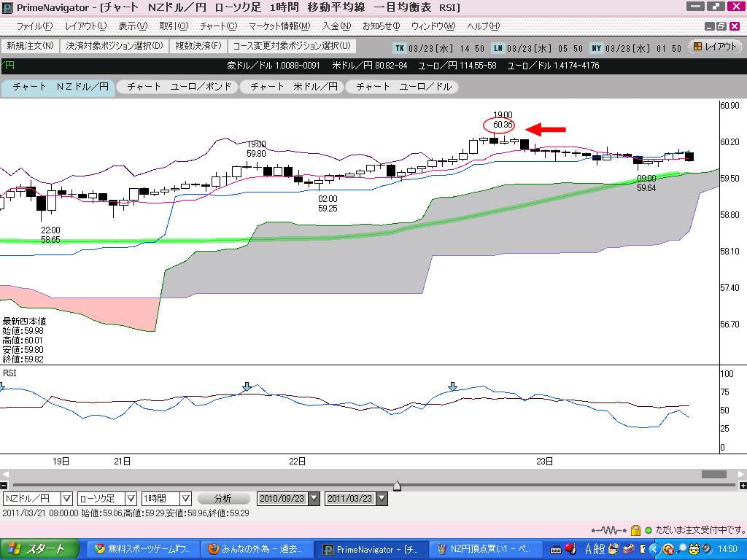Click the horizontal chart scrollbar thumb

tap(713, 474)
